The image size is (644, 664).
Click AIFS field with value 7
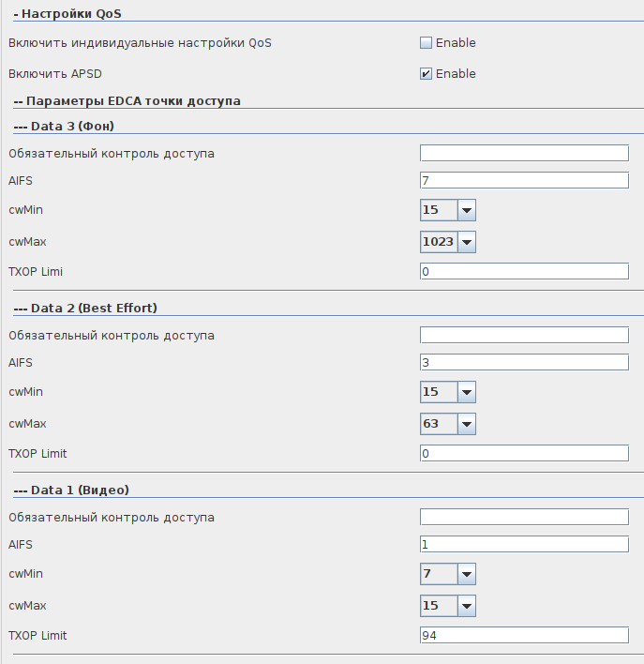point(524,180)
